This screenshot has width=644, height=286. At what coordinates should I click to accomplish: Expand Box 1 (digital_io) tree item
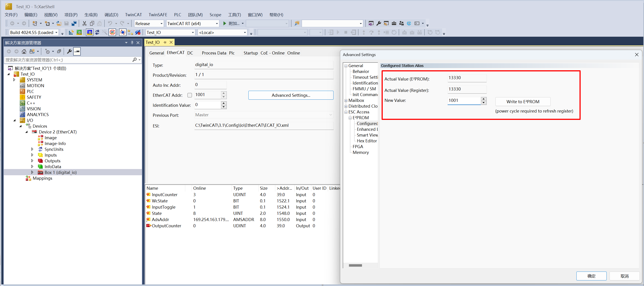32,172
